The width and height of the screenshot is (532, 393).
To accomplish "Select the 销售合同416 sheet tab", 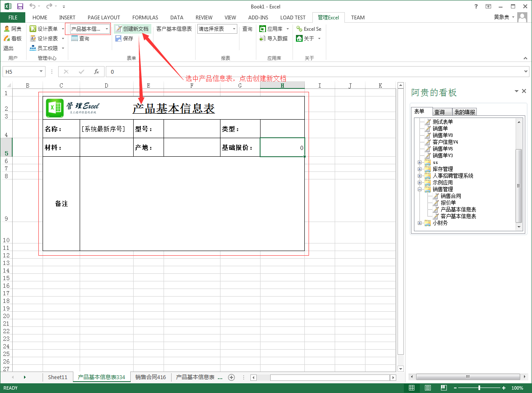I will tap(150, 377).
